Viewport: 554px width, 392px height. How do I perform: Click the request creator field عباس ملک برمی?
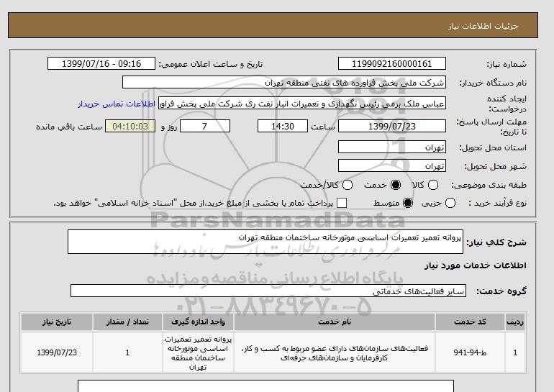pyautogui.click(x=302, y=104)
